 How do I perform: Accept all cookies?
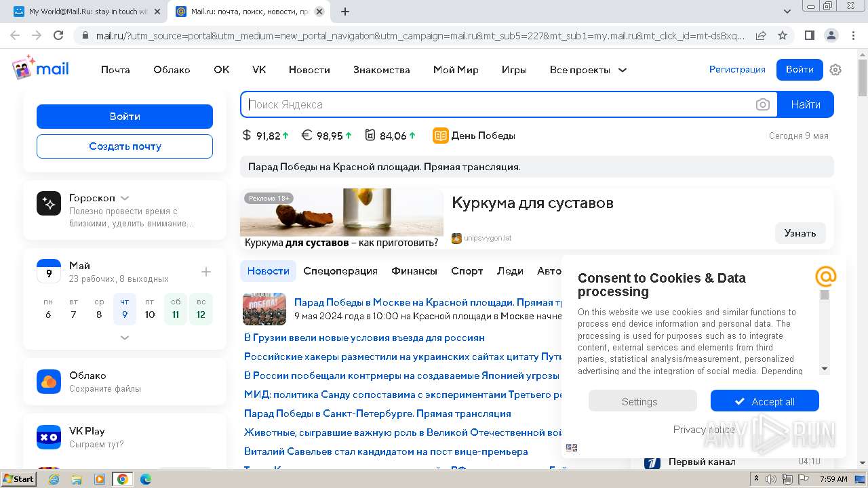(x=765, y=401)
